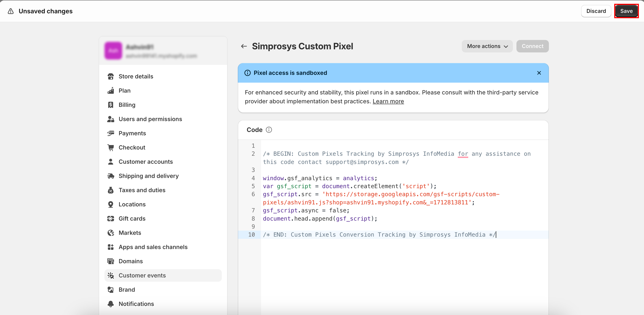Image resolution: width=644 pixels, height=315 pixels.
Task: Click the Brand icon
Action: [x=110, y=290]
